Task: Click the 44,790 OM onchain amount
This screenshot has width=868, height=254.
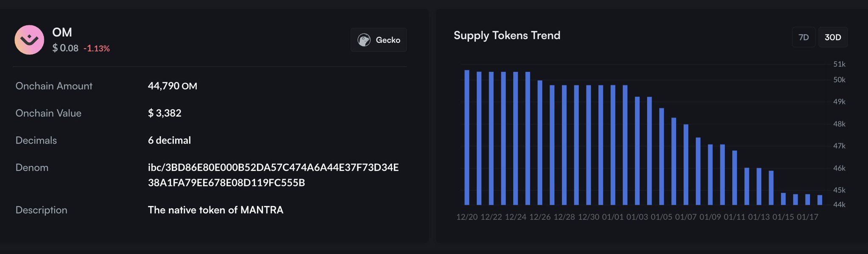Action: point(172,86)
